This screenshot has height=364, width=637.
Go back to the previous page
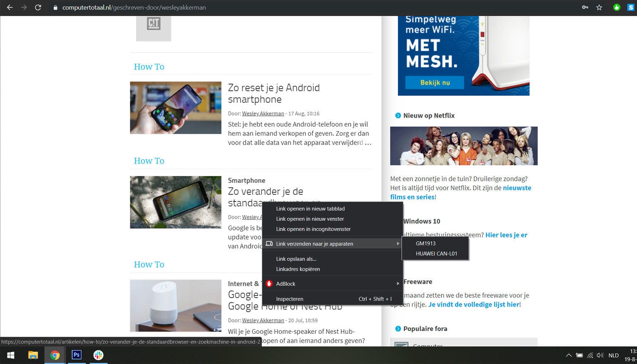click(10, 7)
